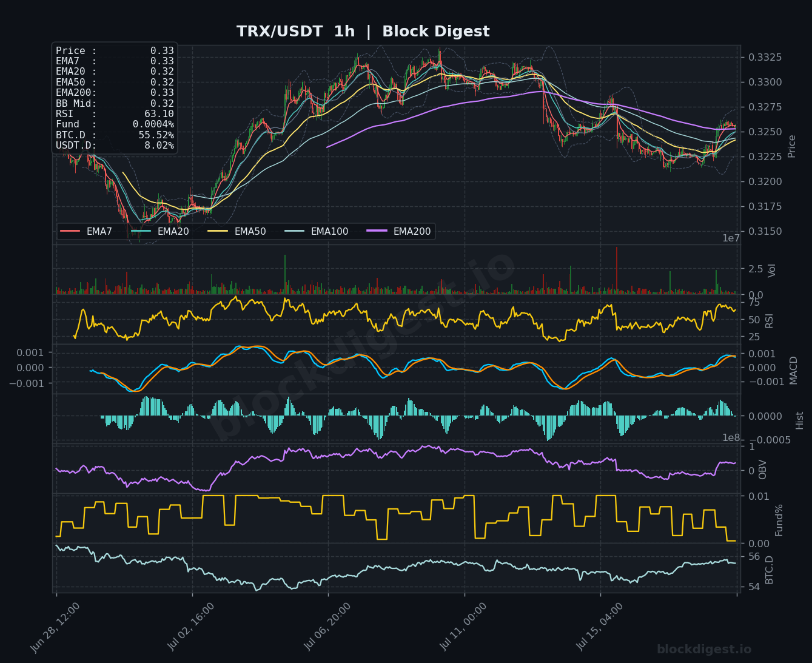
Task: Click the RSI axis title
Action: (769, 320)
